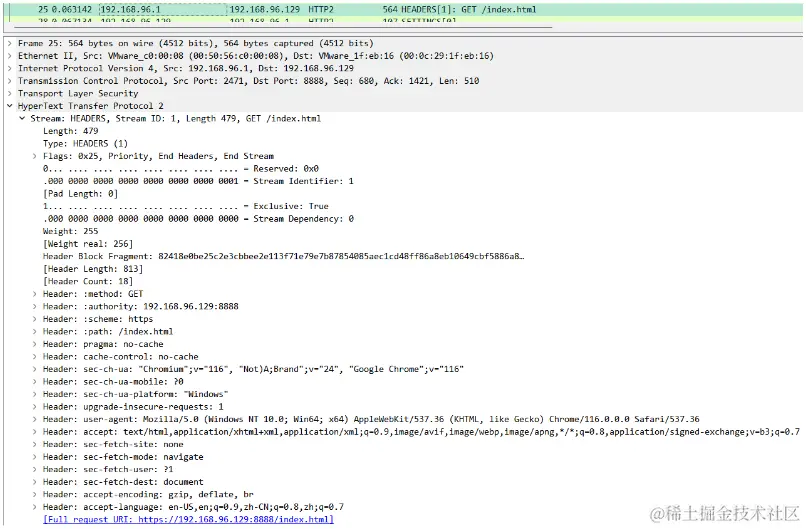Expand Header :scheme: https row
Screen dimensions: 806x529
coord(34,319)
